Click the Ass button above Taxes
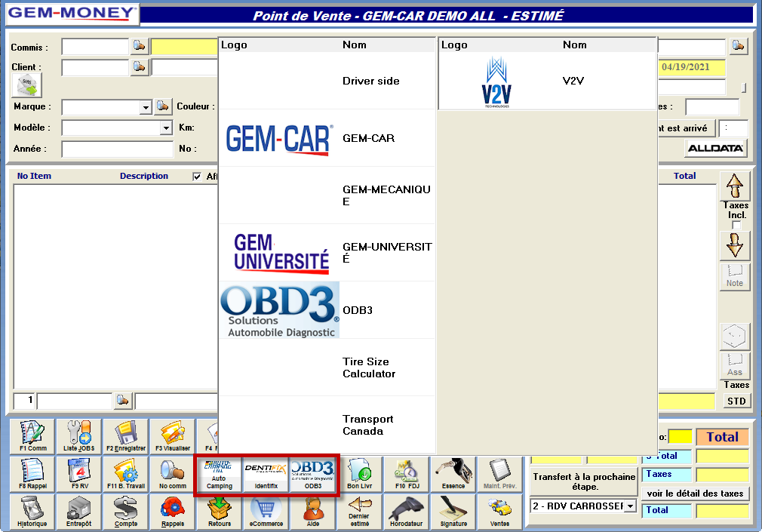The height and width of the screenshot is (532, 762). (x=734, y=366)
